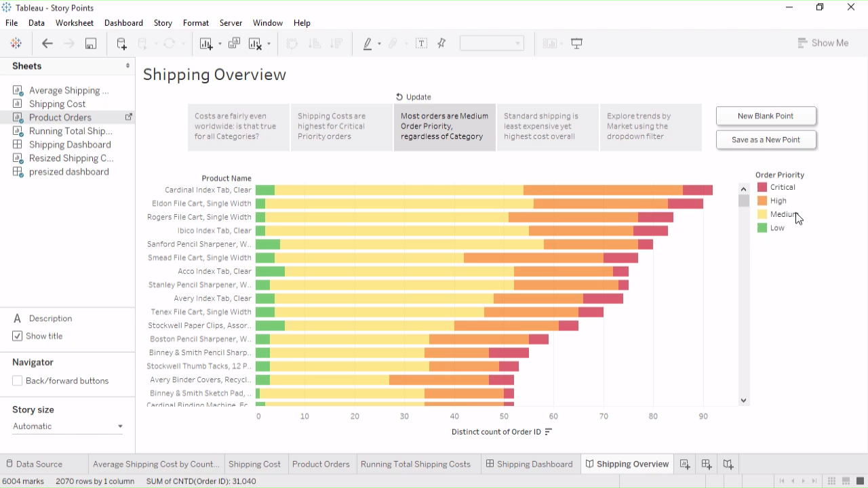Click the New Data Source icon
This screenshot has width=868, height=488.
tap(121, 43)
